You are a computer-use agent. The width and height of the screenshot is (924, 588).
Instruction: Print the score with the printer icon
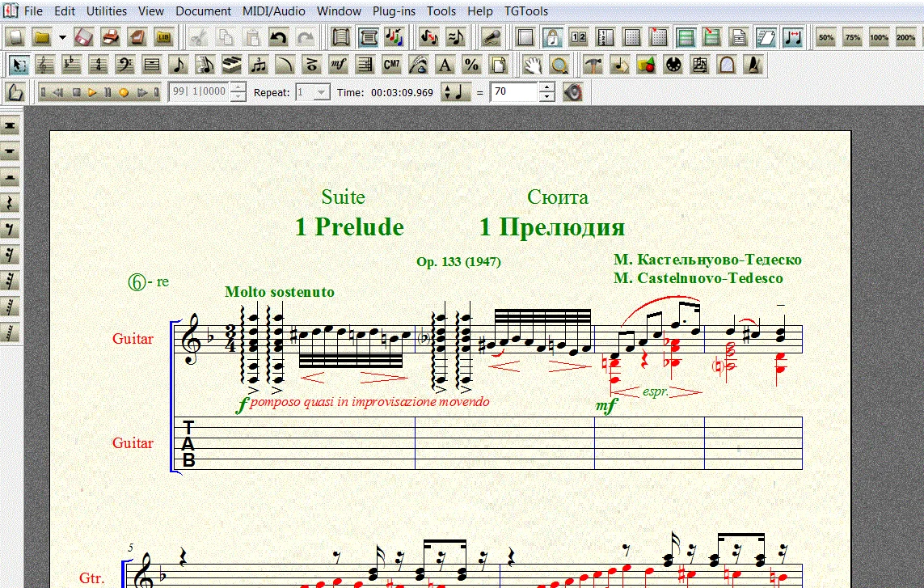110,38
